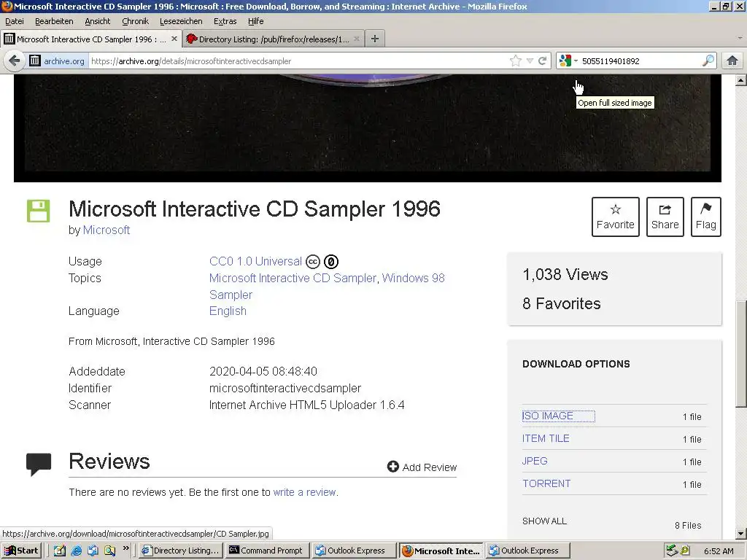Close the Microsoft Interactive CD Sampler tab
Viewport: 747px width, 560px height.
pos(174,39)
